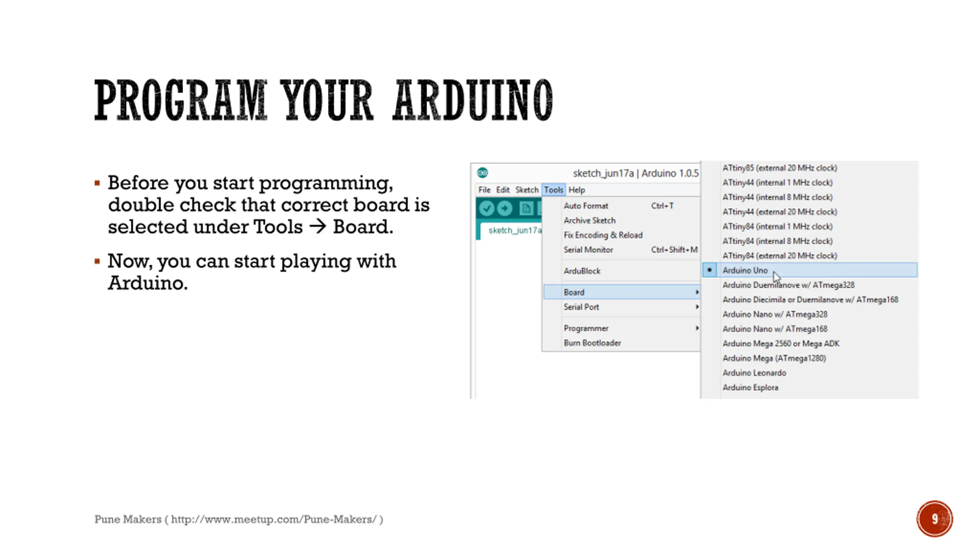Select Arduino Nano w/ ATmega168 board
The image size is (980, 551).
click(x=810, y=329)
